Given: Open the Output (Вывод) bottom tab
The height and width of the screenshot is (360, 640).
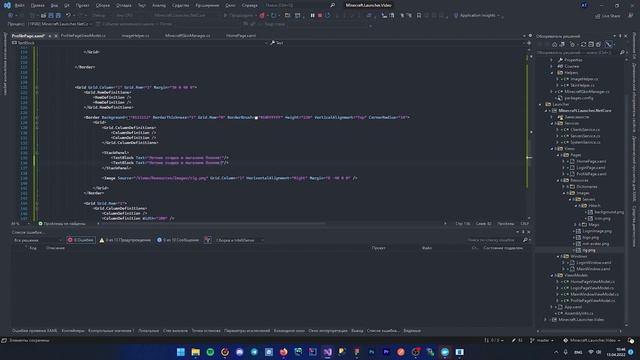Looking at the screenshot, I should 357,331.
